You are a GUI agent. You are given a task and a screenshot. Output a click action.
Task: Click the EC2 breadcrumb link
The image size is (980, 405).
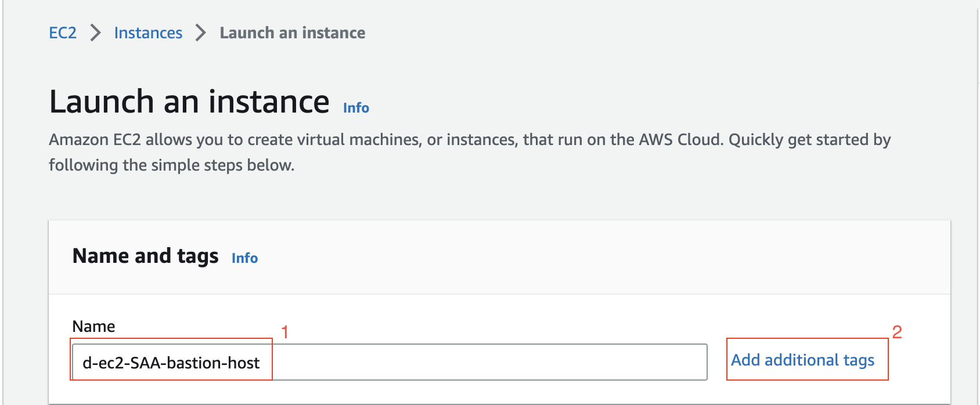(x=63, y=33)
